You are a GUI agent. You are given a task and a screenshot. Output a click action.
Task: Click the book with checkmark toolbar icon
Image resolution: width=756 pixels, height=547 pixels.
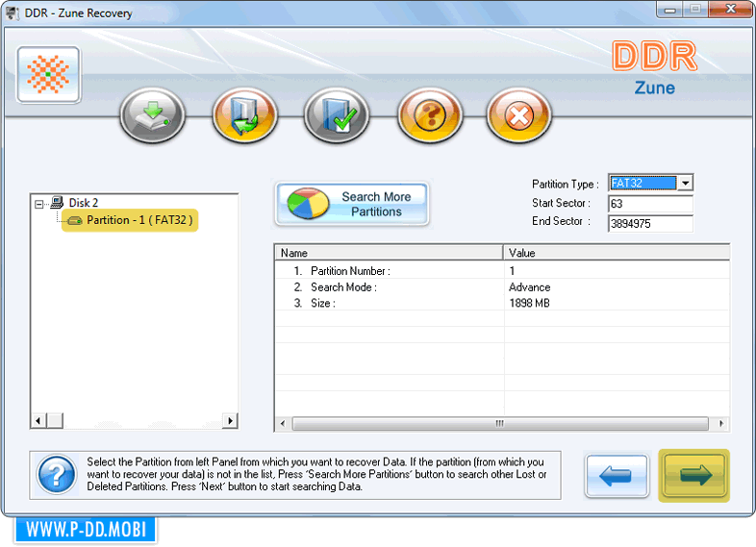[x=337, y=115]
